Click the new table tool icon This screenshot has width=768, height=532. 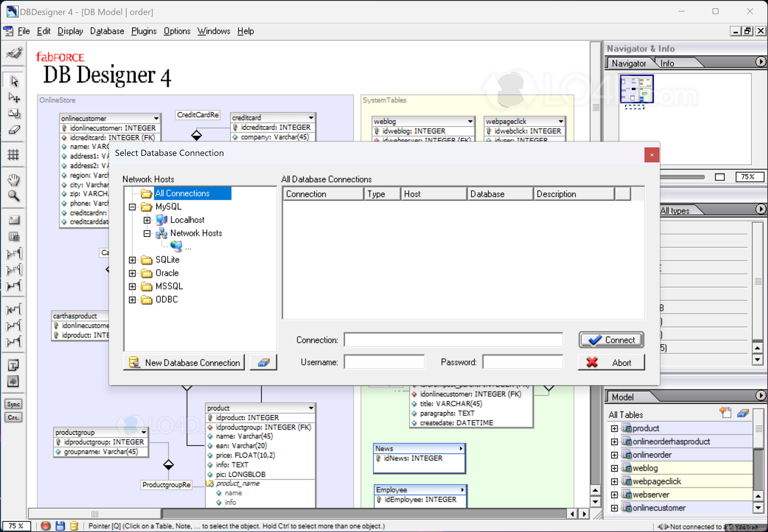(x=14, y=237)
